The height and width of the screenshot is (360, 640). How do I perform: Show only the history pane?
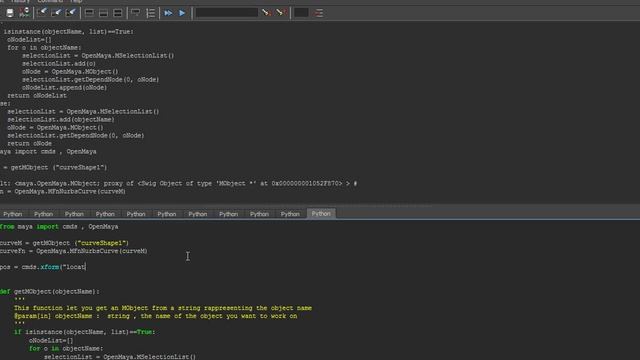[x=89, y=13]
